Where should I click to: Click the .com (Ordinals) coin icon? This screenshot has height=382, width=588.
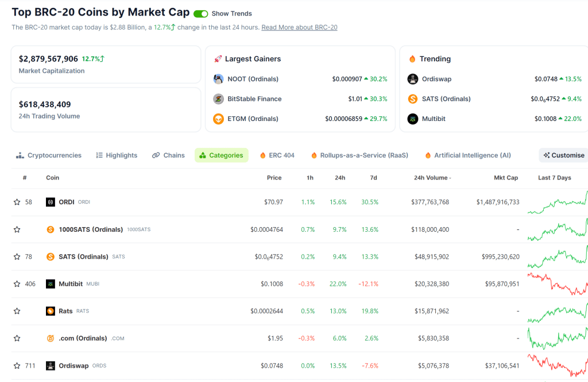click(51, 338)
